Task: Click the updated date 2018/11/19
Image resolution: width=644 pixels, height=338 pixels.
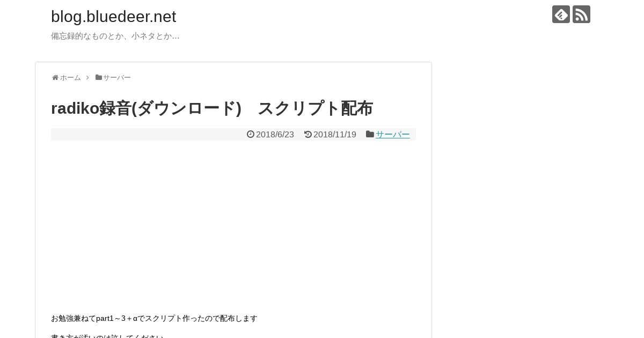Action: [x=335, y=135]
